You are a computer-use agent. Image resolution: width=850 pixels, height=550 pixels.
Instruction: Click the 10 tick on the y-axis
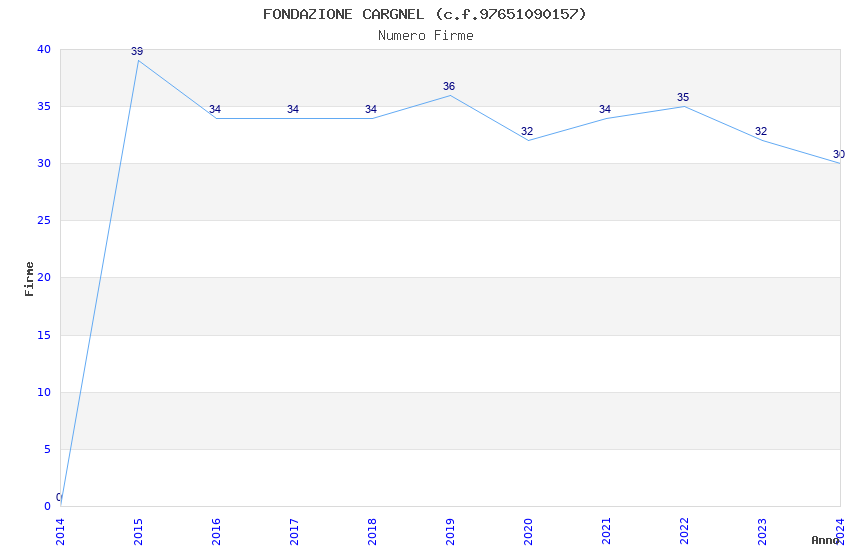coord(44,392)
